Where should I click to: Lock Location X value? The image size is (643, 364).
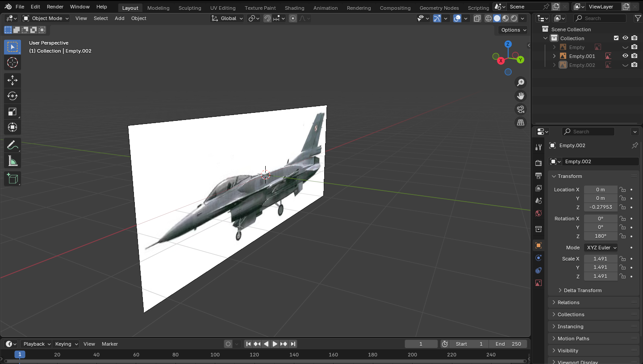point(622,190)
